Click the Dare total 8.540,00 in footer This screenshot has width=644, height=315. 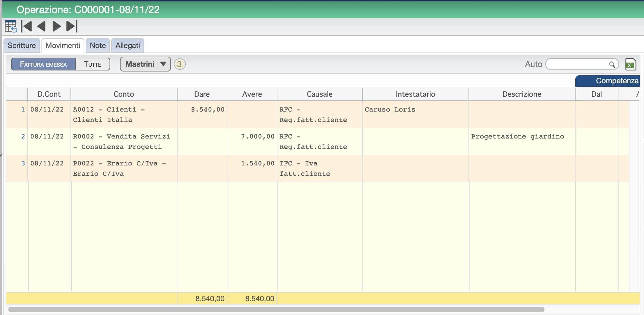[x=210, y=298]
